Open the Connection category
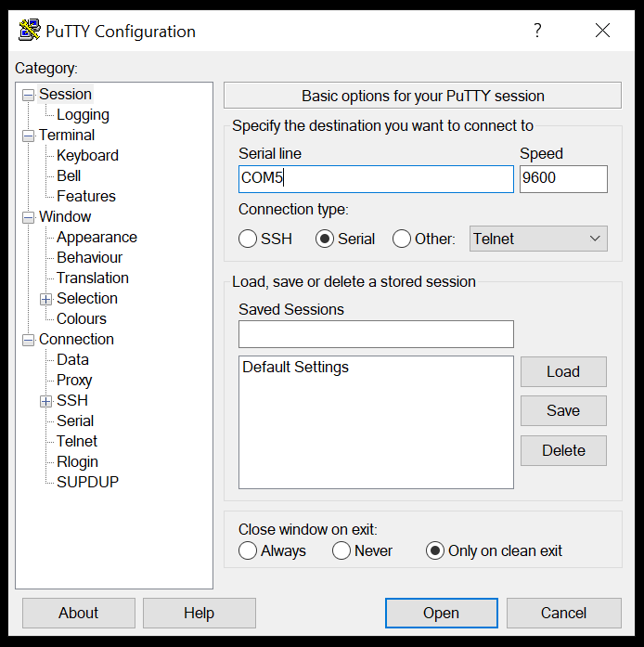The width and height of the screenshot is (644, 647). coord(76,339)
